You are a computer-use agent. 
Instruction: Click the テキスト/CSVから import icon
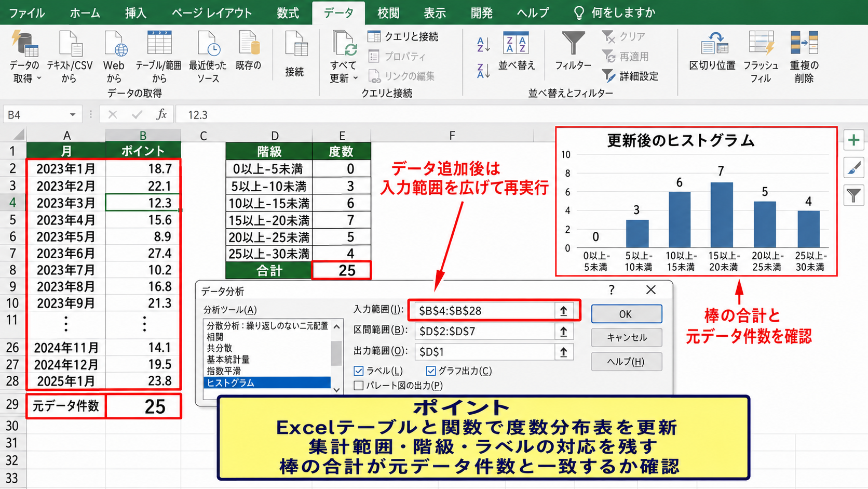(x=70, y=44)
